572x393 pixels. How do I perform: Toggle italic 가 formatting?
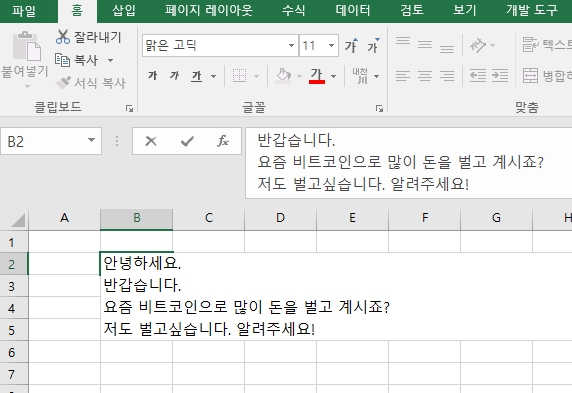coord(175,76)
